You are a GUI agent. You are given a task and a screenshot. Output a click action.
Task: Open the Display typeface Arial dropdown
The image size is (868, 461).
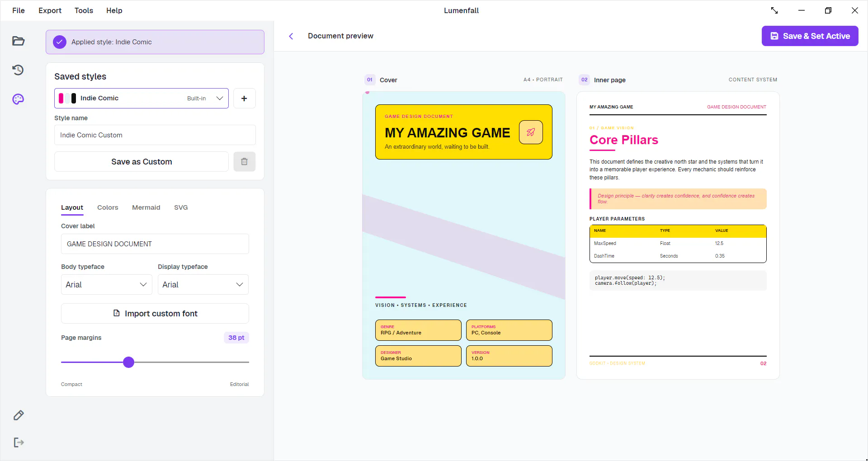coord(203,284)
